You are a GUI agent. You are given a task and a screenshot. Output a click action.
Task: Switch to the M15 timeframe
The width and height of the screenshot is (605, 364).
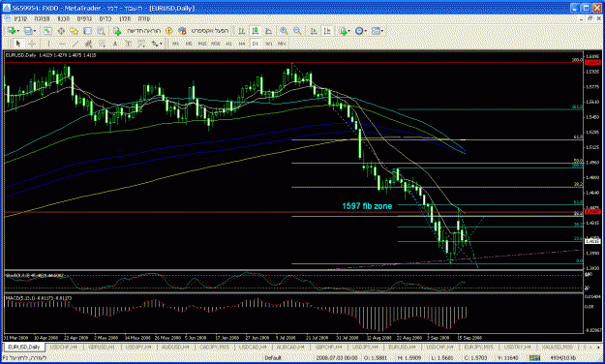coord(201,44)
